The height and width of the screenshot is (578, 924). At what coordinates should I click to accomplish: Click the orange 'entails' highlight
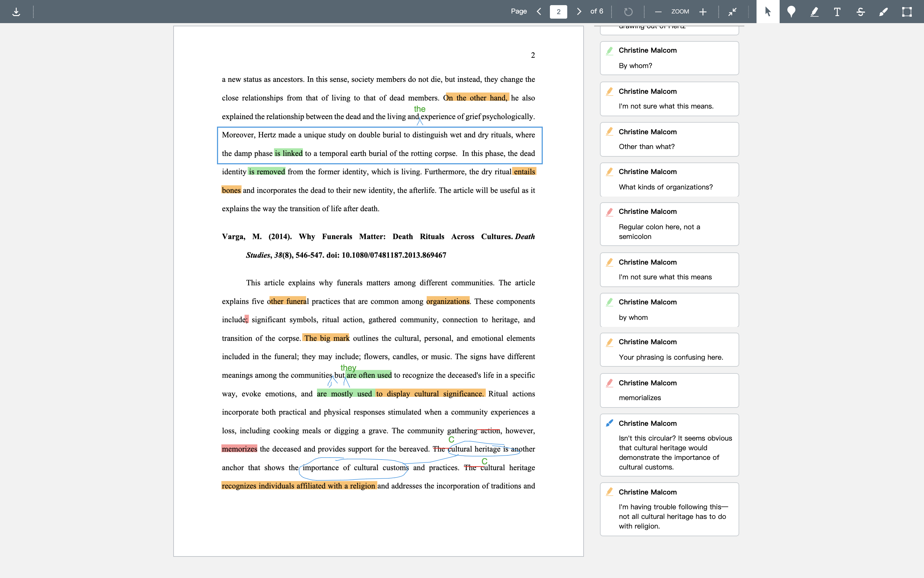[524, 172]
